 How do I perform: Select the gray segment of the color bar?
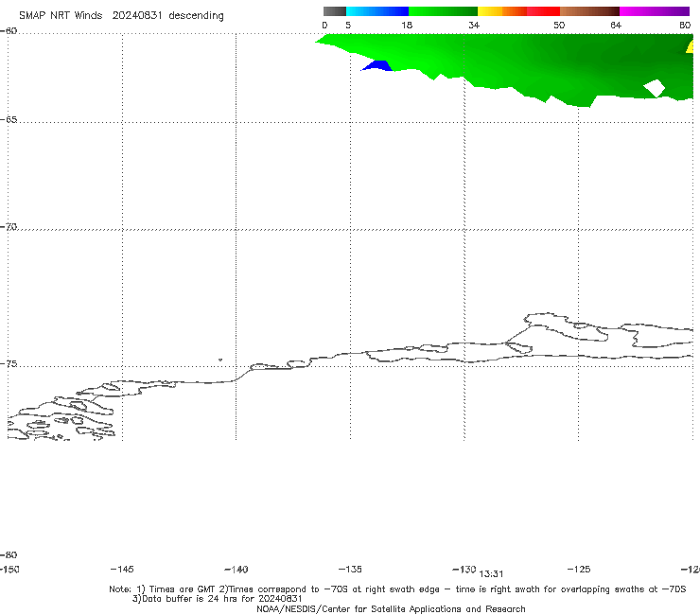click(335, 11)
